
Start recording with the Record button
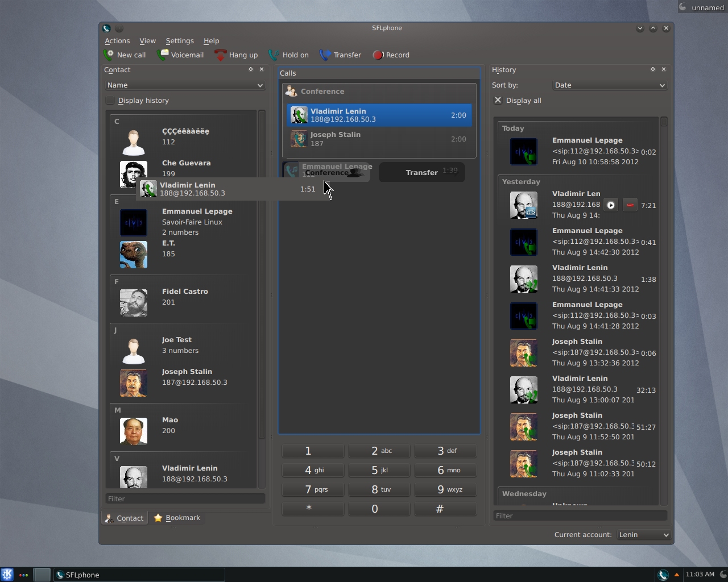391,55
